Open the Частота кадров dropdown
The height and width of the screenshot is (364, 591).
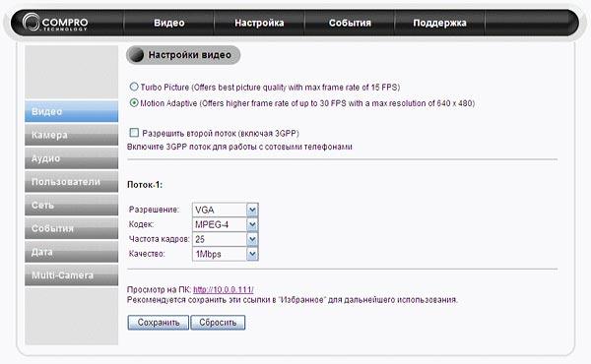[x=225, y=239]
